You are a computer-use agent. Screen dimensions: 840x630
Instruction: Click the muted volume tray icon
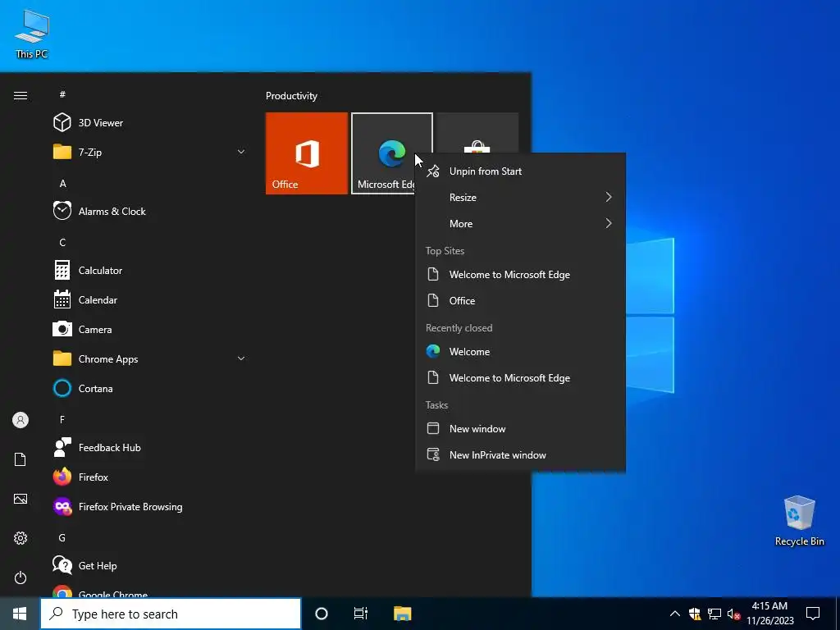click(733, 614)
